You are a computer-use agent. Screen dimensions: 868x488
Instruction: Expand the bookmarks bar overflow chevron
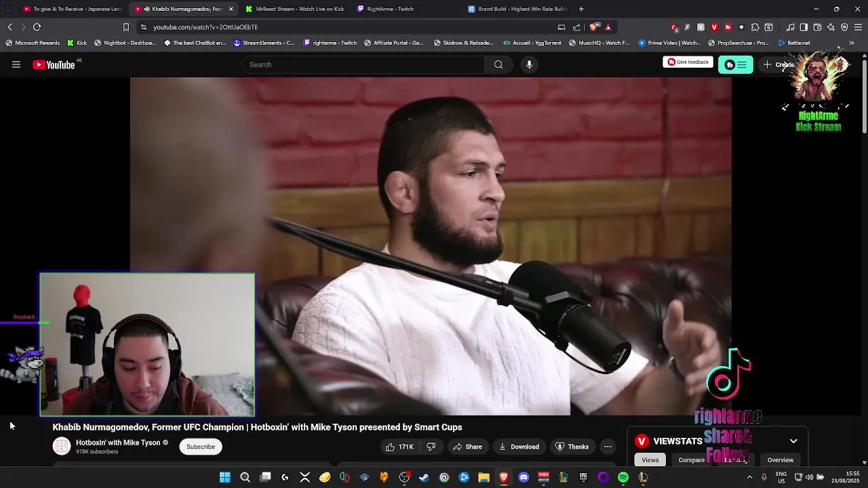coord(852,43)
